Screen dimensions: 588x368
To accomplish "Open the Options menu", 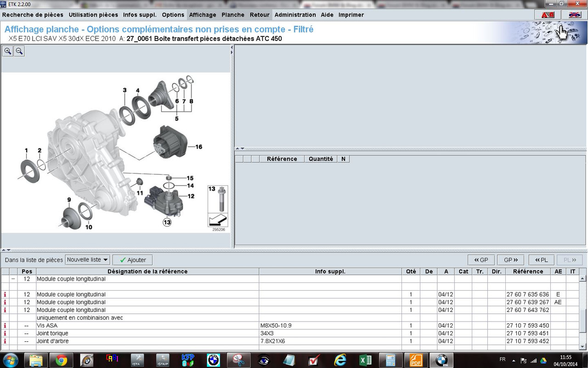I will [x=173, y=15].
